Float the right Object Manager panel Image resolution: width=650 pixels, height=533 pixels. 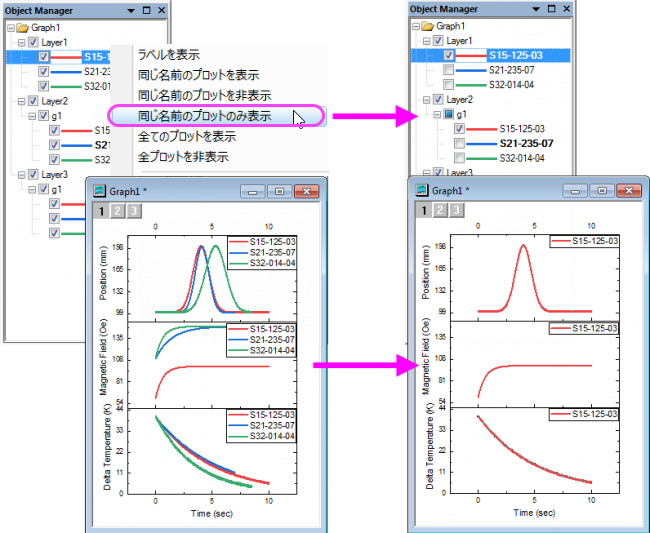[551, 9]
